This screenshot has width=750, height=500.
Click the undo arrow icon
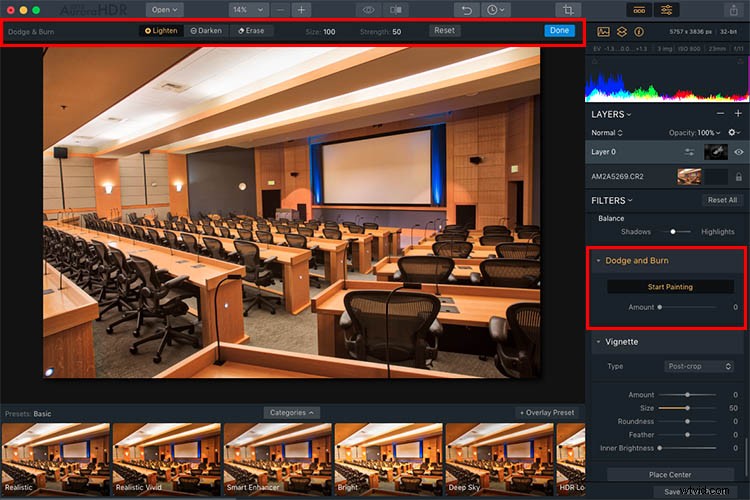466,10
